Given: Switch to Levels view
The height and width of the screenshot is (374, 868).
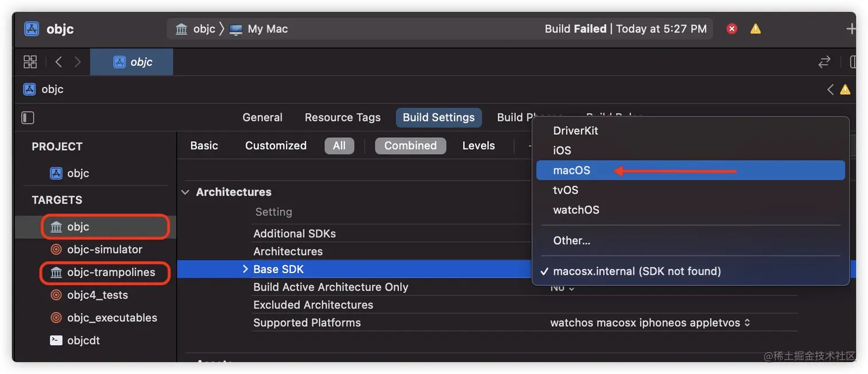Looking at the screenshot, I should 479,146.
